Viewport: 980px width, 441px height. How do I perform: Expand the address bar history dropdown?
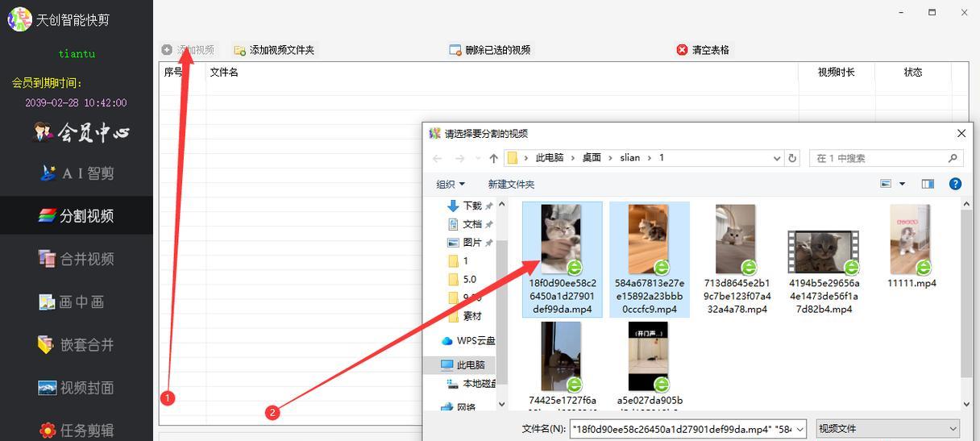click(776, 159)
